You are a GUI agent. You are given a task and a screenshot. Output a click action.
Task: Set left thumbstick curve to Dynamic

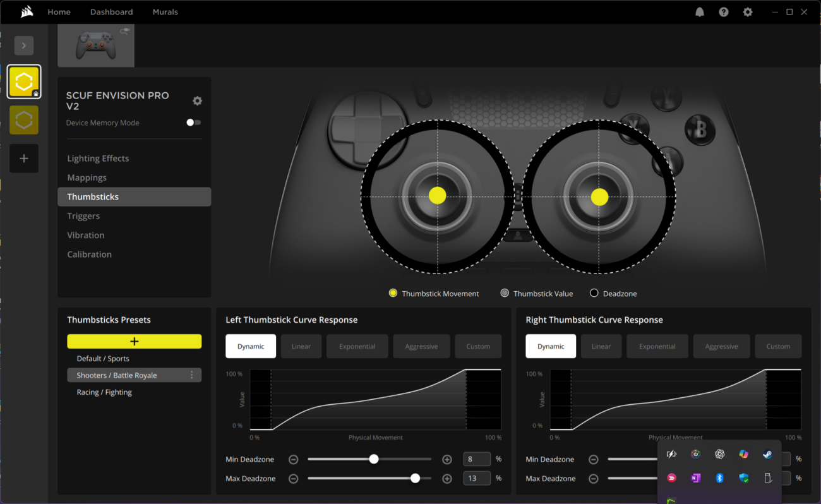(x=251, y=346)
